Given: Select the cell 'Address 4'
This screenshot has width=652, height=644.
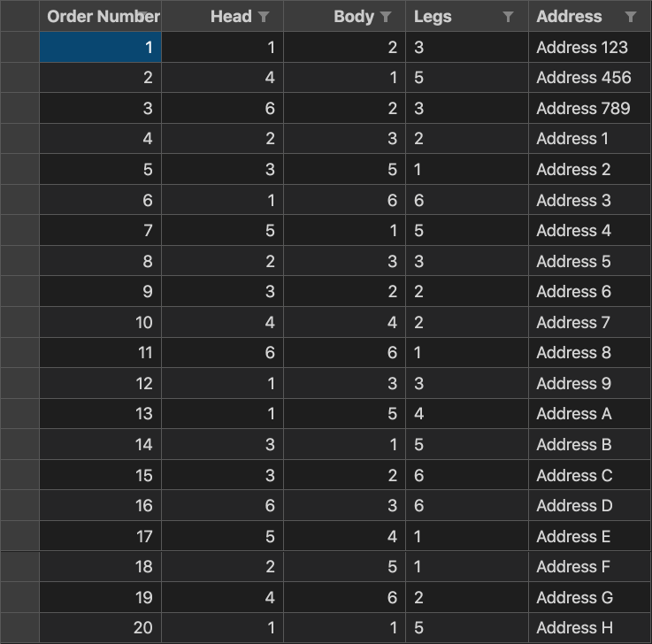Looking at the screenshot, I should pos(589,230).
